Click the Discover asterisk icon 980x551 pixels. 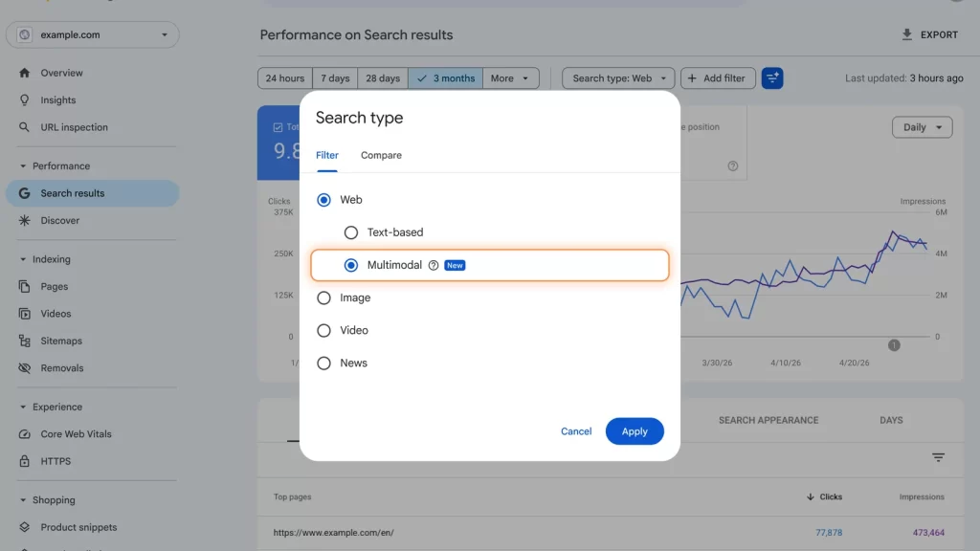point(24,221)
